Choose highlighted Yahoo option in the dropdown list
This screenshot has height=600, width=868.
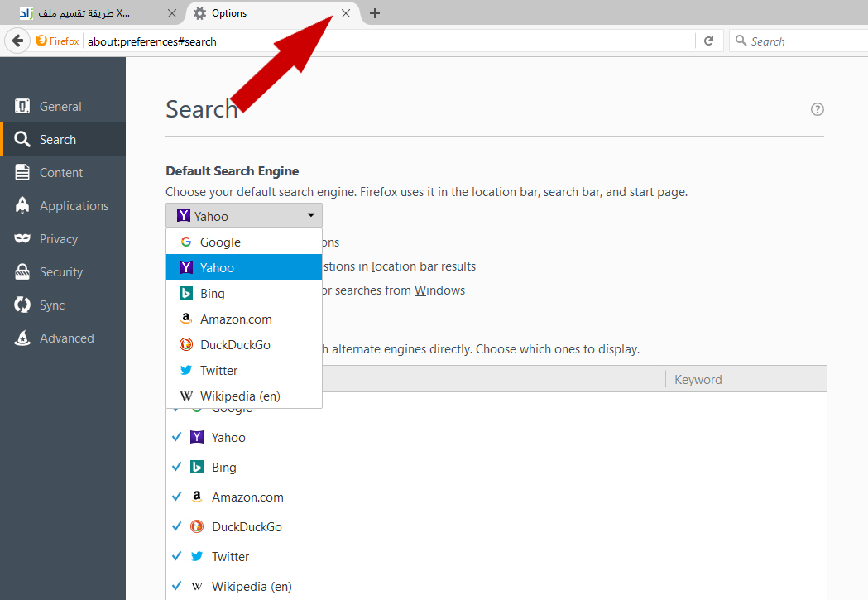244,267
